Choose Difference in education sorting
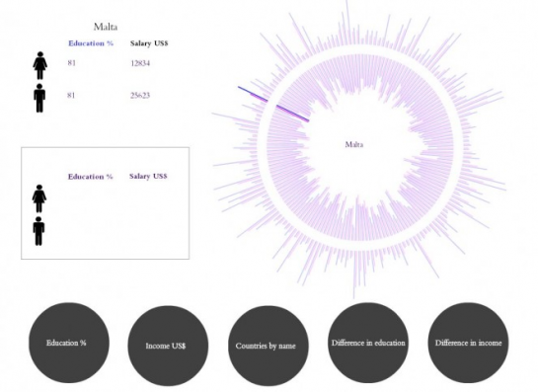The image size is (538, 392). point(368,343)
